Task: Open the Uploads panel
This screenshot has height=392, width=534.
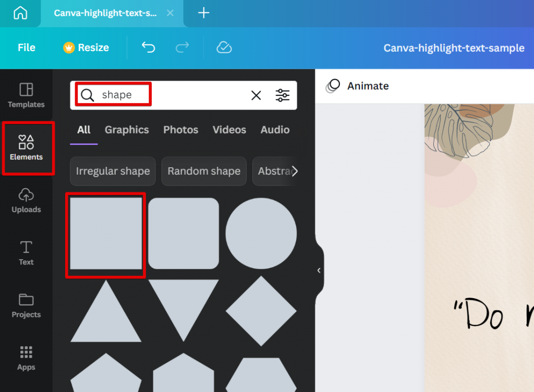Action: click(26, 201)
